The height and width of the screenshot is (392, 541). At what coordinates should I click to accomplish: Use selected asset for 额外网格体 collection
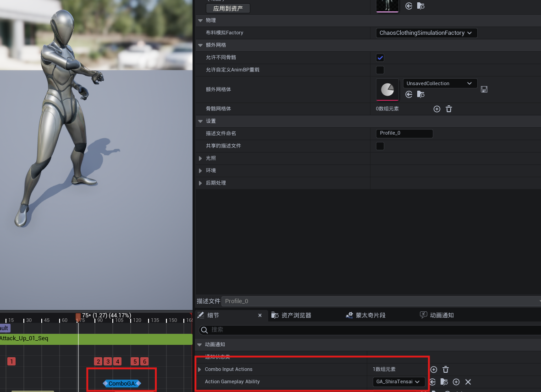click(x=409, y=94)
